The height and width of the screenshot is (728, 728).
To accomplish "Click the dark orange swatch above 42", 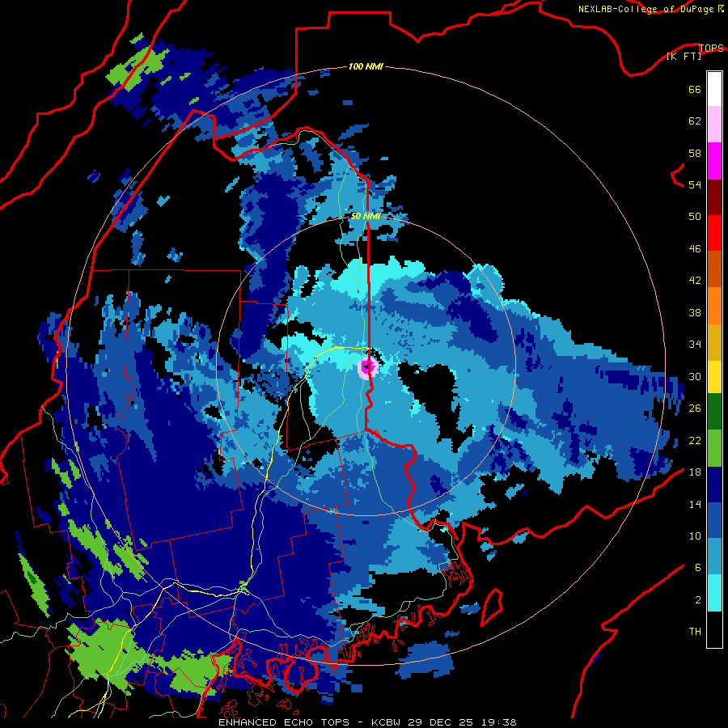I will pyautogui.click(x=714, y=269).
